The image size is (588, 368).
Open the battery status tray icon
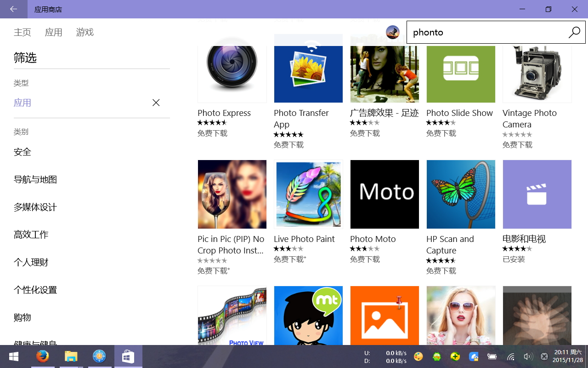click(x=492, y=356)
